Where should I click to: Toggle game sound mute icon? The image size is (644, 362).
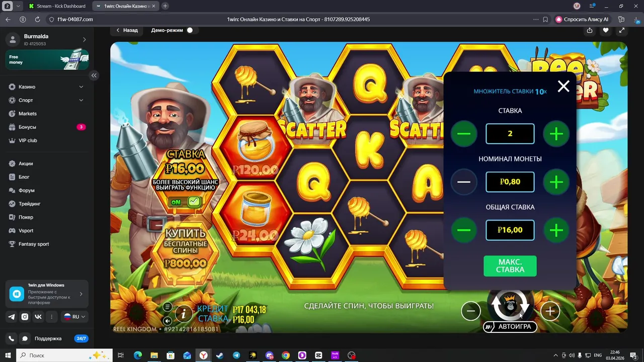(x=168, y=321)
